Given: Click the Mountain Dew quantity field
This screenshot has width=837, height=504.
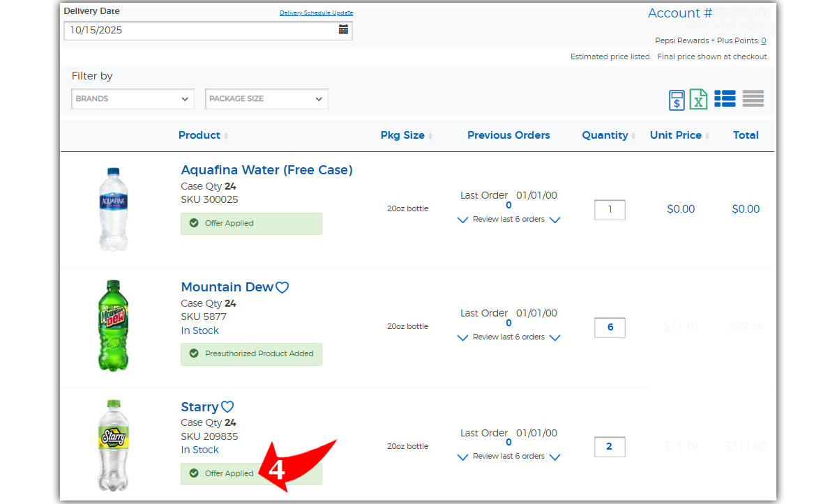Looking at the screenshot, I should click(x=610, y=328).
